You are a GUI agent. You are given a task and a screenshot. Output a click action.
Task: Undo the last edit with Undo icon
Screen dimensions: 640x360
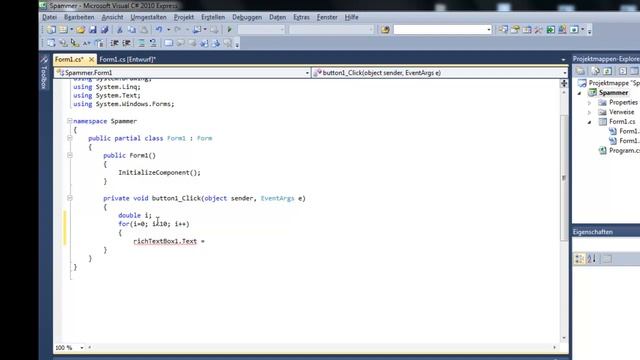tap(159, 30)
